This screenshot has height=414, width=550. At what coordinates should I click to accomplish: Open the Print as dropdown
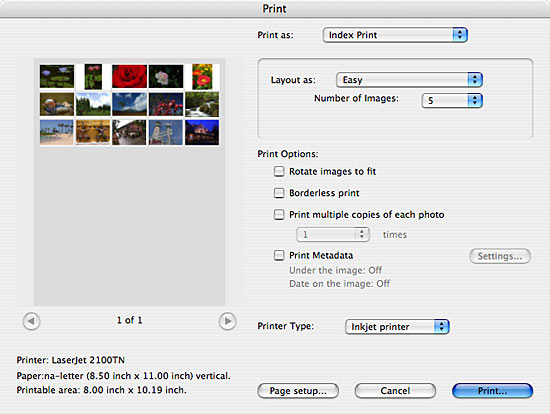click(395, 35)
